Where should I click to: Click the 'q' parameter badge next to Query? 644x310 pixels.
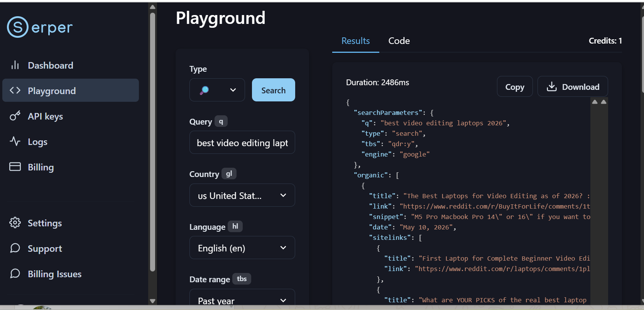coord(221,121)
